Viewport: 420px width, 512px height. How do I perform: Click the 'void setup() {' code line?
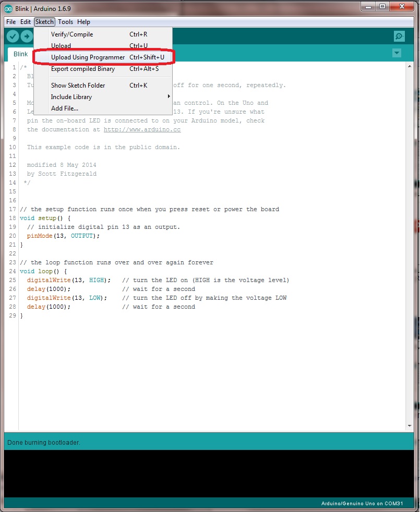tap(45, 218)
